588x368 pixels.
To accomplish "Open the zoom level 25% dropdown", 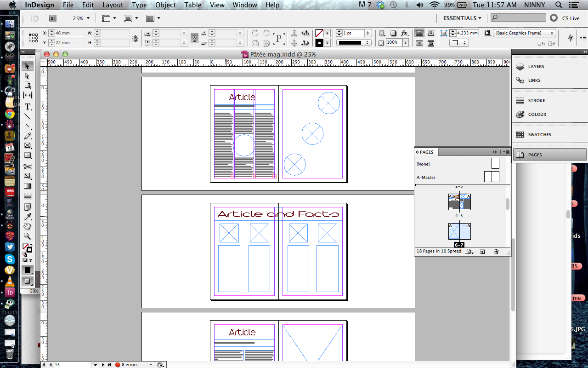I will coord(88,18).
